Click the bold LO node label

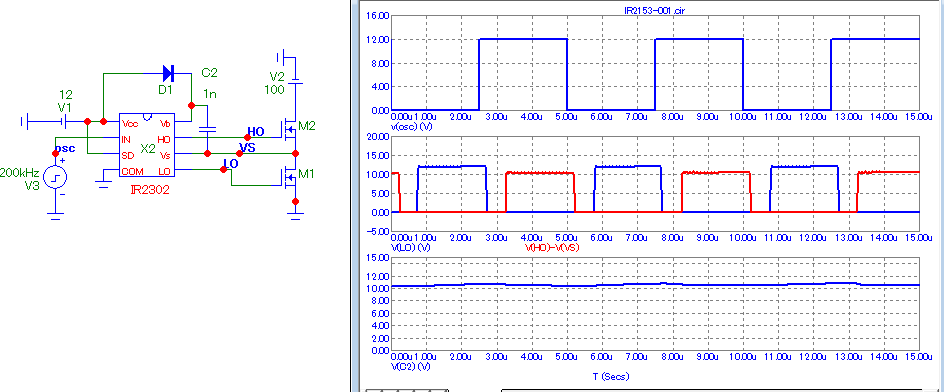(231, 164)
